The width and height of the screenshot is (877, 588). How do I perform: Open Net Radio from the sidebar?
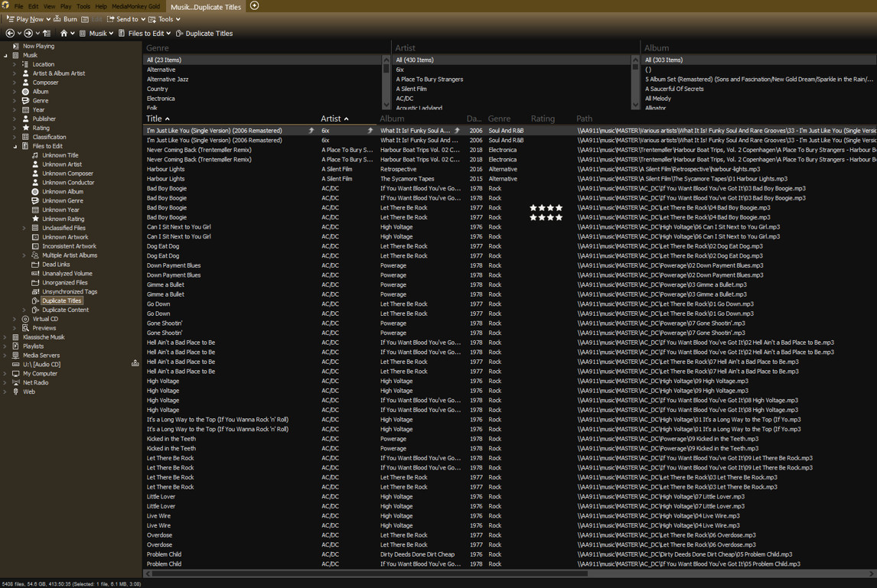[35, 382]
